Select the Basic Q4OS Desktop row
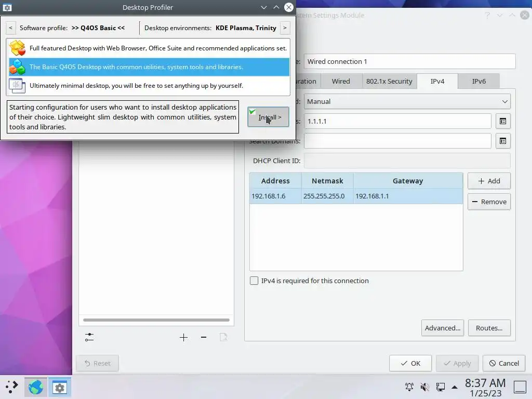The width and height of the screenshot is (532, 399). [149, 67]
